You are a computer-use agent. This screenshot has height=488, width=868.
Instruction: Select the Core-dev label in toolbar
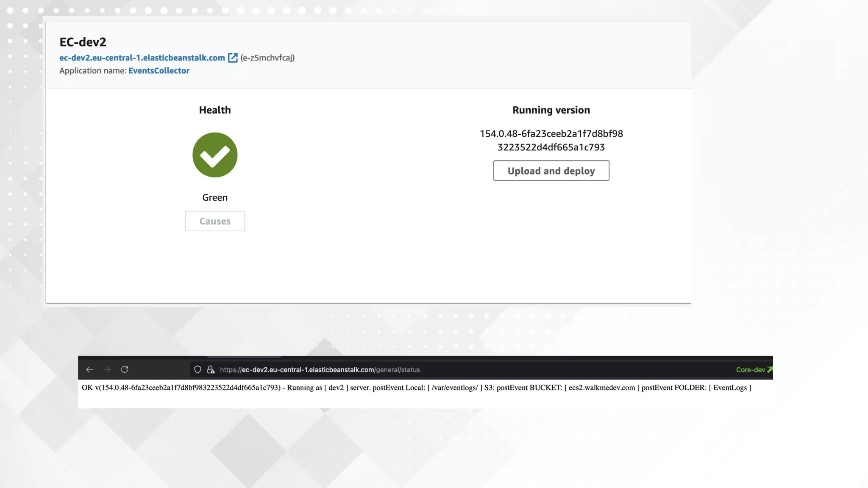[x=750, y=370]
